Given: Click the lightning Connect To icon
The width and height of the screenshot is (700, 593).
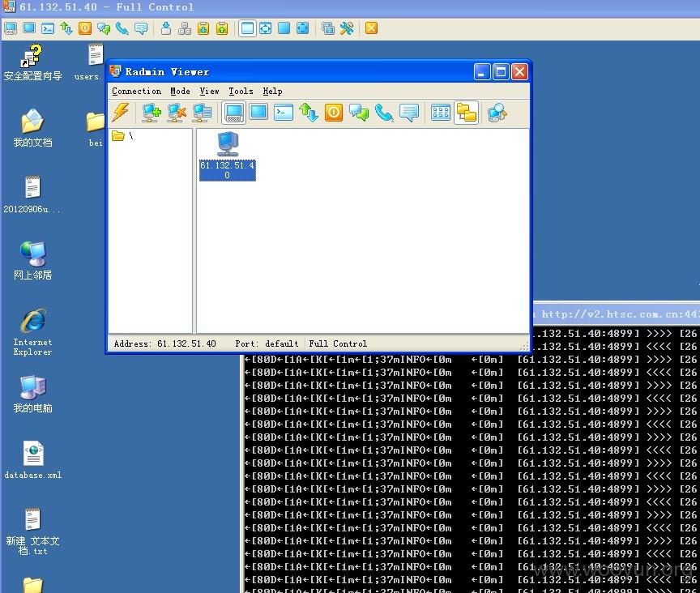Looking at the screenshot, I should click(x=121, y=112).
